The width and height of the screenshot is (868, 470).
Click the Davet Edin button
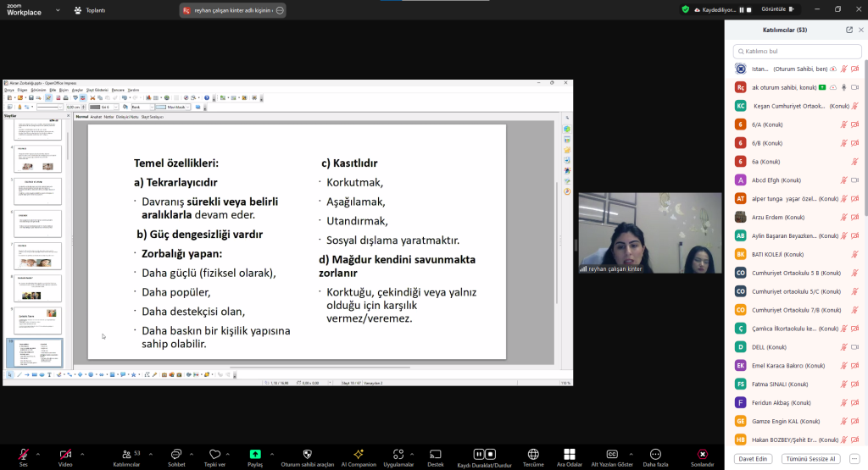pos(754,458)
